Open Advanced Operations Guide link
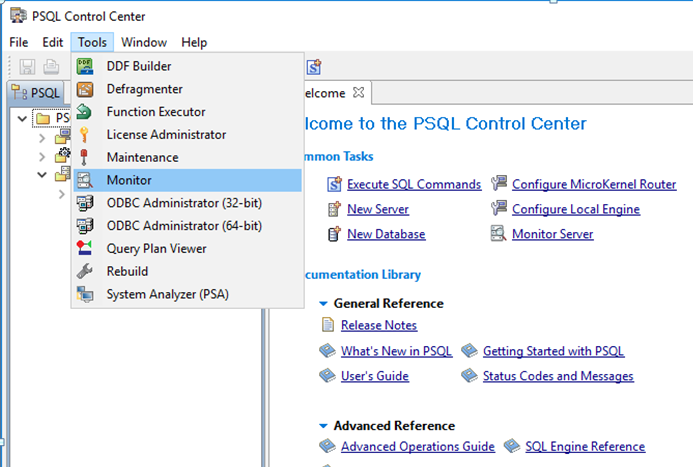Image resolution: width=693 pixels, height=467 pixels. coord(418,446)
